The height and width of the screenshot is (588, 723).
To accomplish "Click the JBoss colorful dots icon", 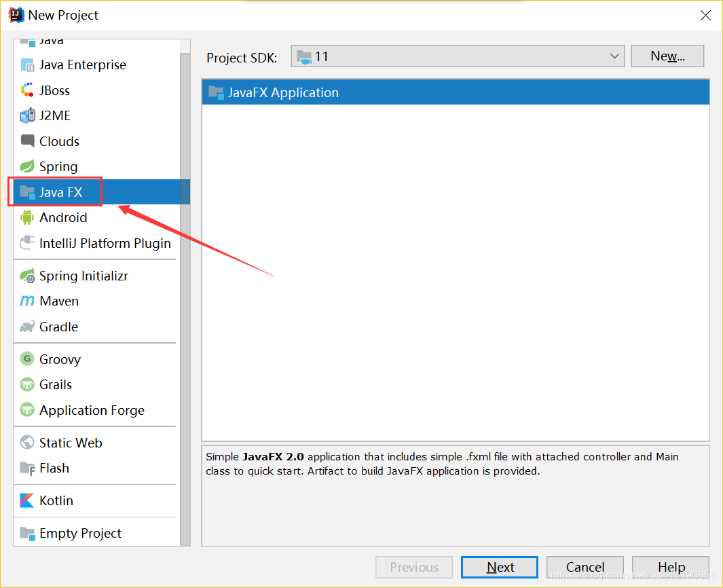I will click(x=27, y=90).
